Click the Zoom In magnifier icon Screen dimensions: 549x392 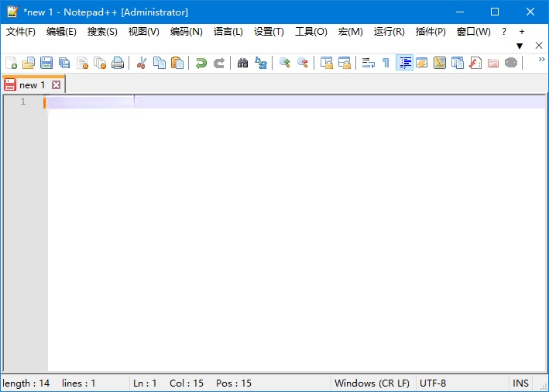[284, 63]
